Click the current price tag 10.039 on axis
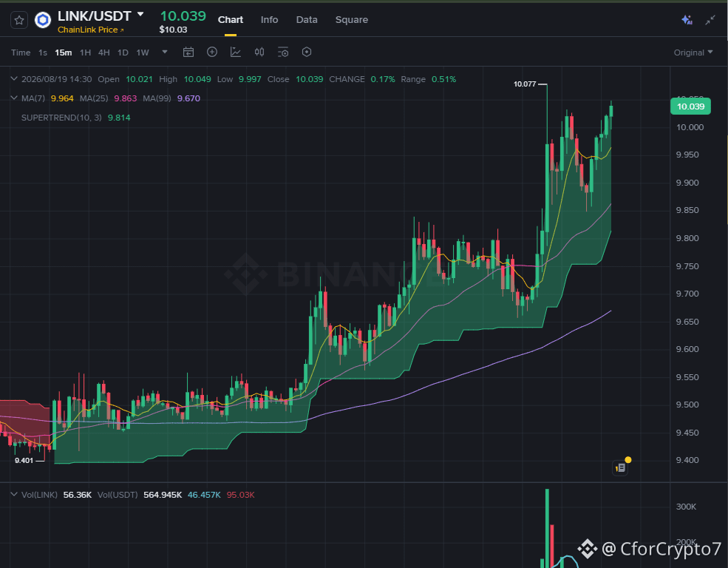The image size is (728, 568). (x=690, y=106)
